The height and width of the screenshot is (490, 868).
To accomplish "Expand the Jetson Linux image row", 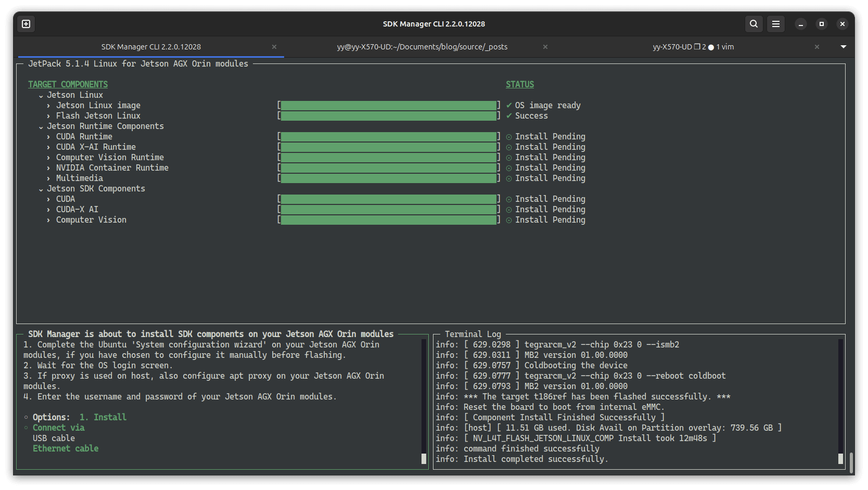I will pyautogui.click(x=48, y=106).
